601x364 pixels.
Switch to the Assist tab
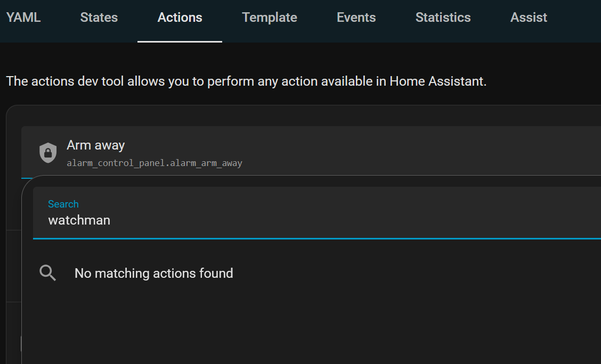click(x=529, y=18)
